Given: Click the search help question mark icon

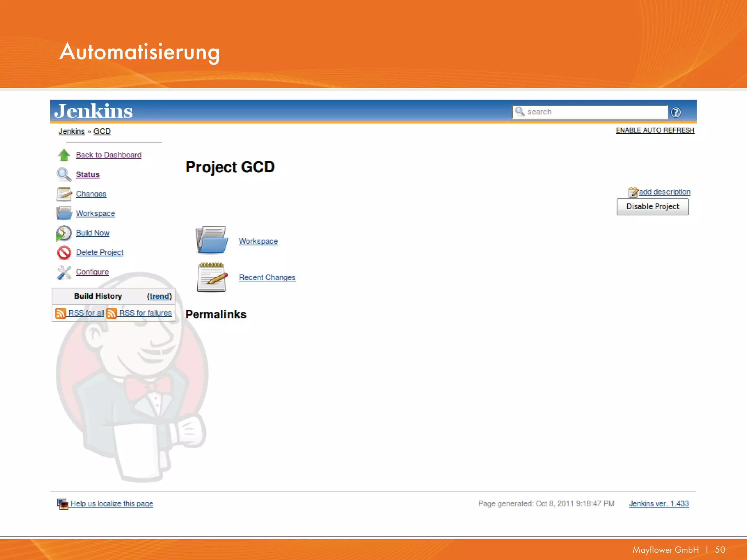Looking at the screenshot, I should pos(676,112).
